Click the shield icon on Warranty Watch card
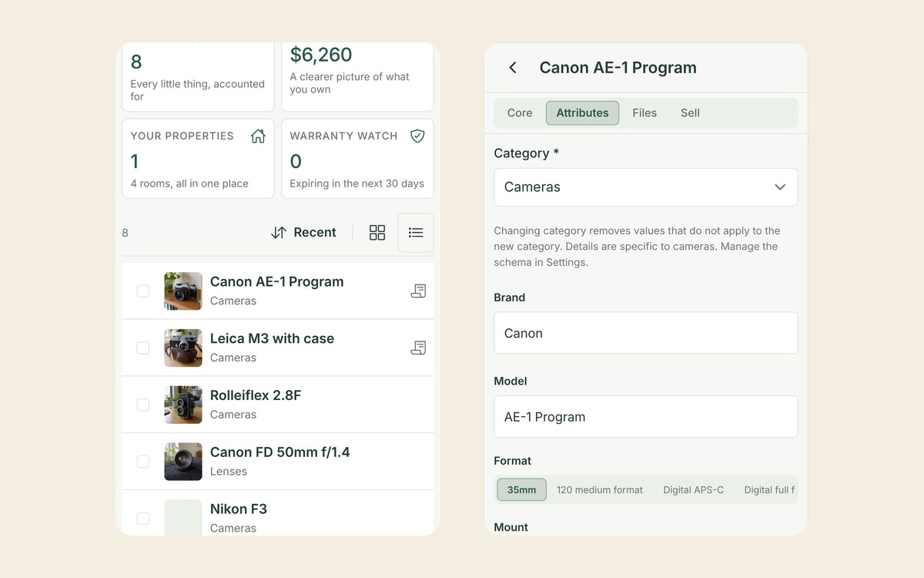This screenshot has height=578, width=924. 417,136
